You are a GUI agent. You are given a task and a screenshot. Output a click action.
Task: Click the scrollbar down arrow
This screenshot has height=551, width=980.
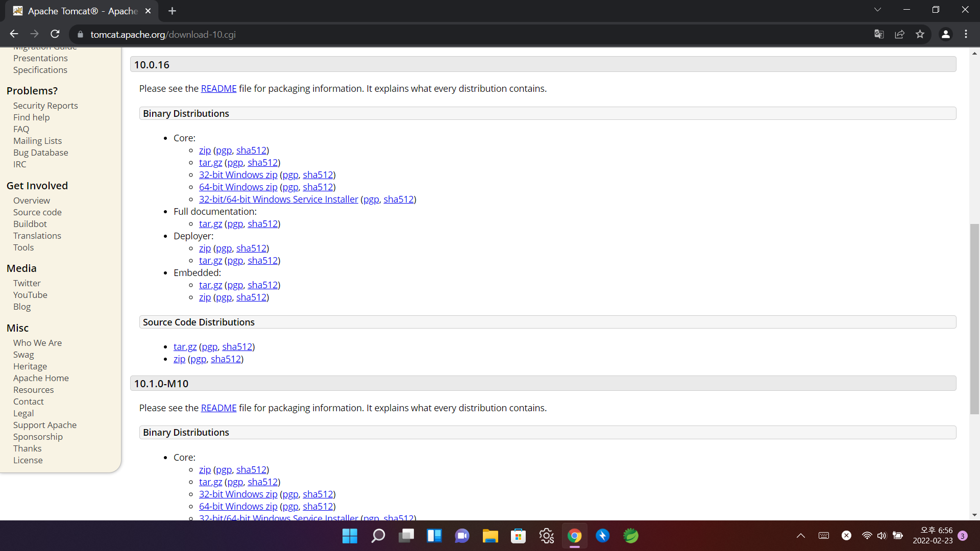pyautogui.click(x=974, y=515)
